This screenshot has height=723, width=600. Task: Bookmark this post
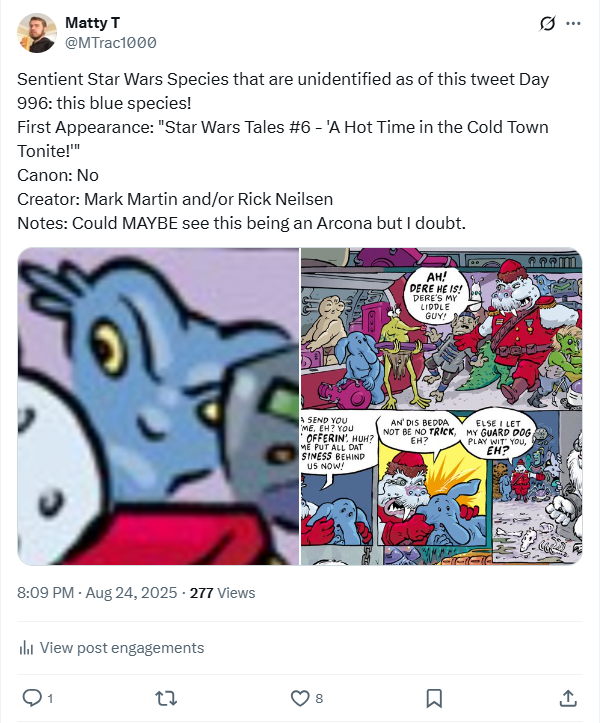click(x=434, y=697)
